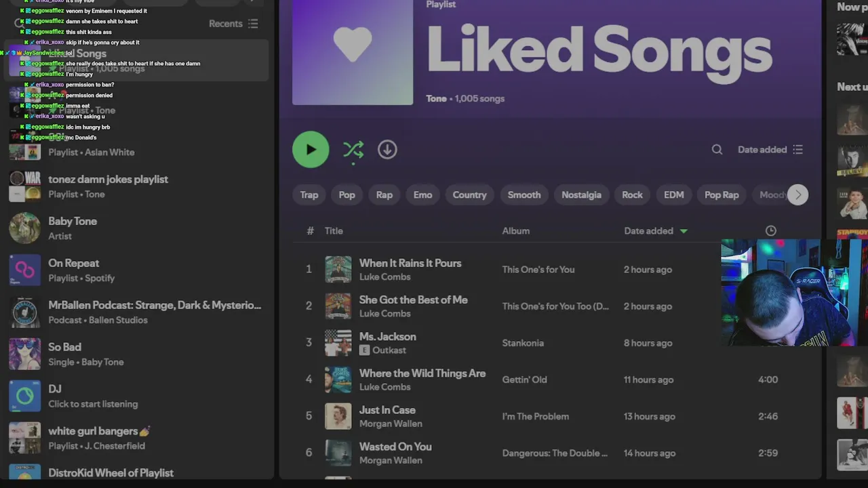Select the EDM genre filter
Image resolution: width=868 pixels, height=488 pixels.
[673, 195]
